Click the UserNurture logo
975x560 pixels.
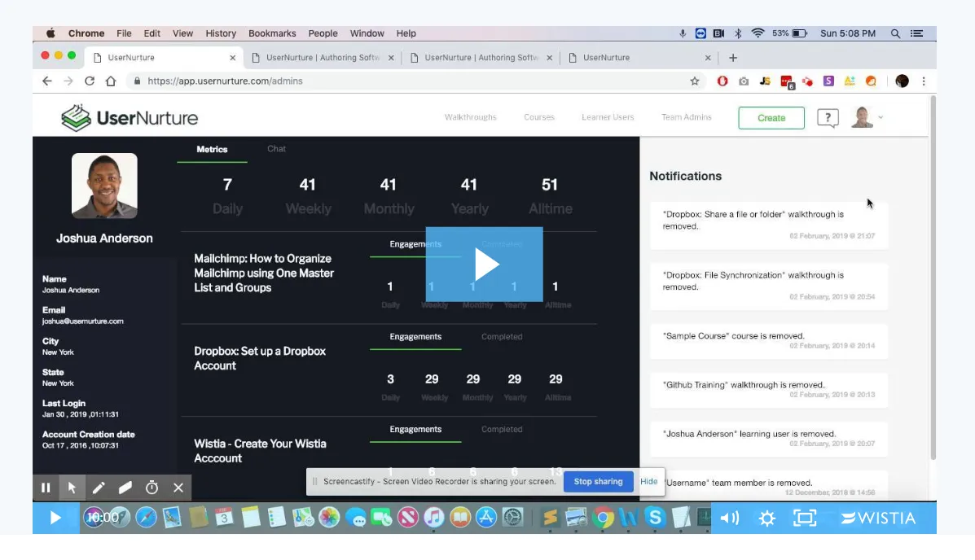pos(130,117)
